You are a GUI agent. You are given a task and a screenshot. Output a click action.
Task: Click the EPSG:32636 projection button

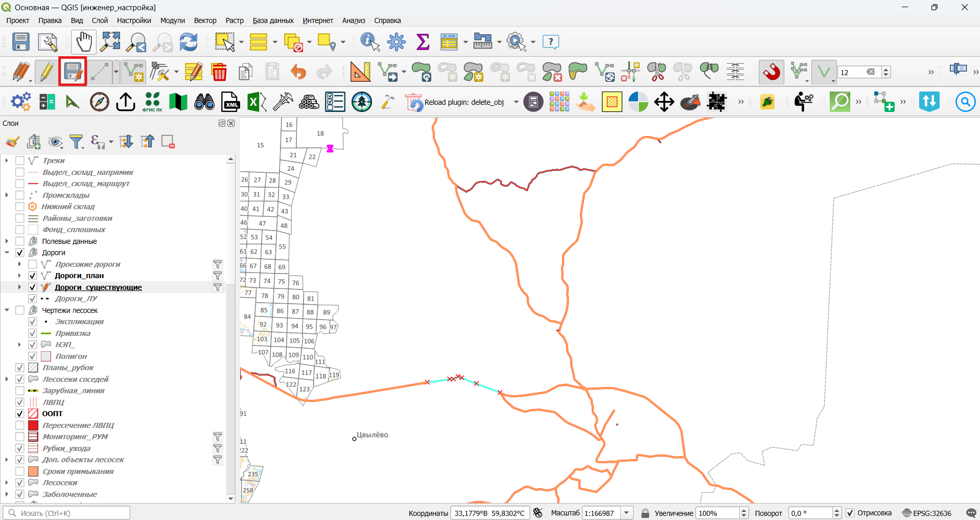point(927,513)
